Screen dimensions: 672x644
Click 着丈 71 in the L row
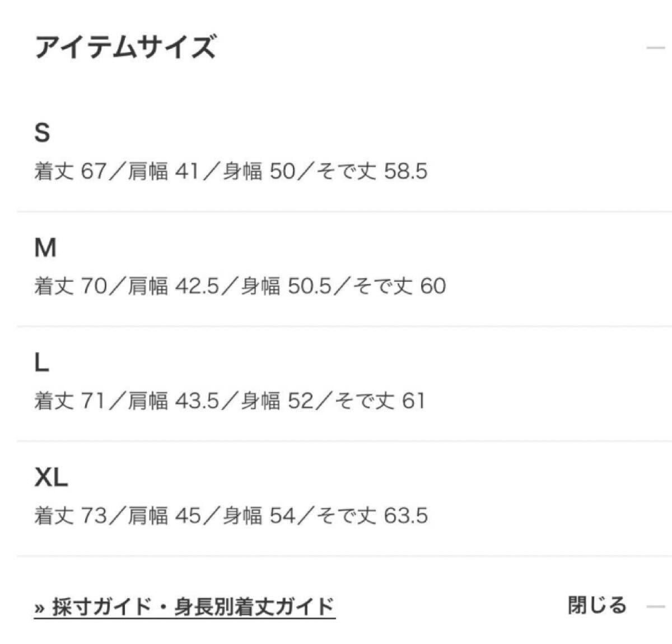click(70, 401)
